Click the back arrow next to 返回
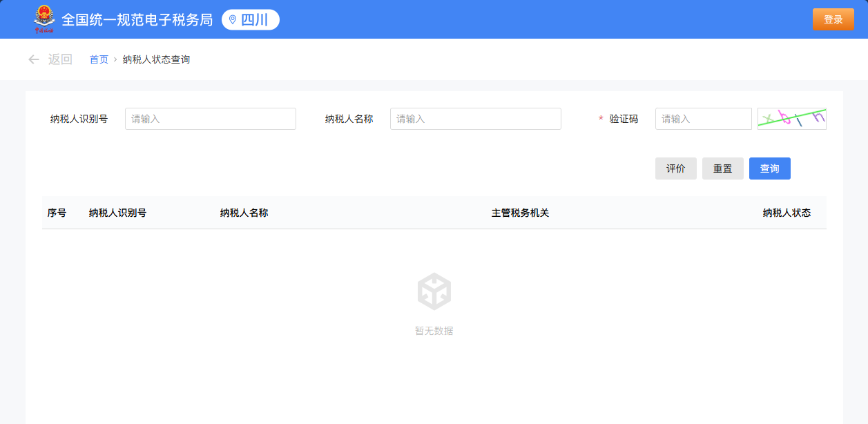This screenshot has height=424, width=868. pos(33,60)
